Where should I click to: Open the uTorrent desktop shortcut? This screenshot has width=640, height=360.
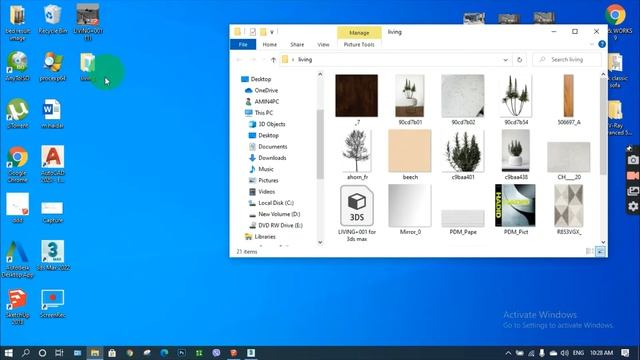tap(17, 113)
